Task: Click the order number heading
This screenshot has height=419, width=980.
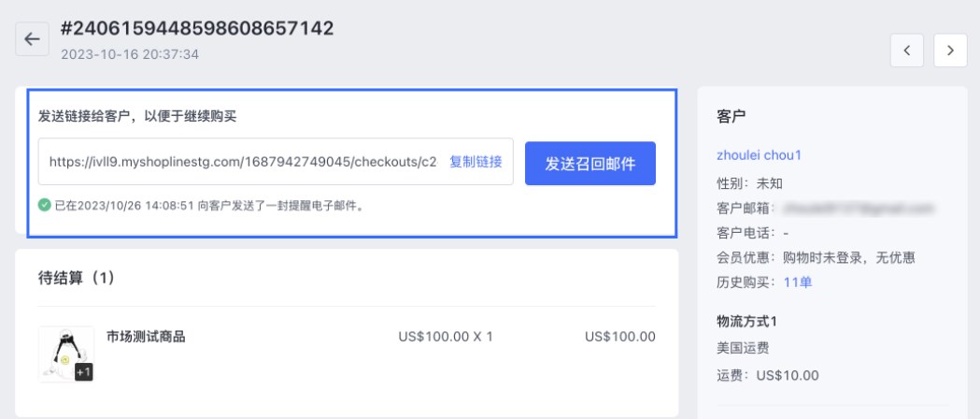Action: click(x=197, y=29)
